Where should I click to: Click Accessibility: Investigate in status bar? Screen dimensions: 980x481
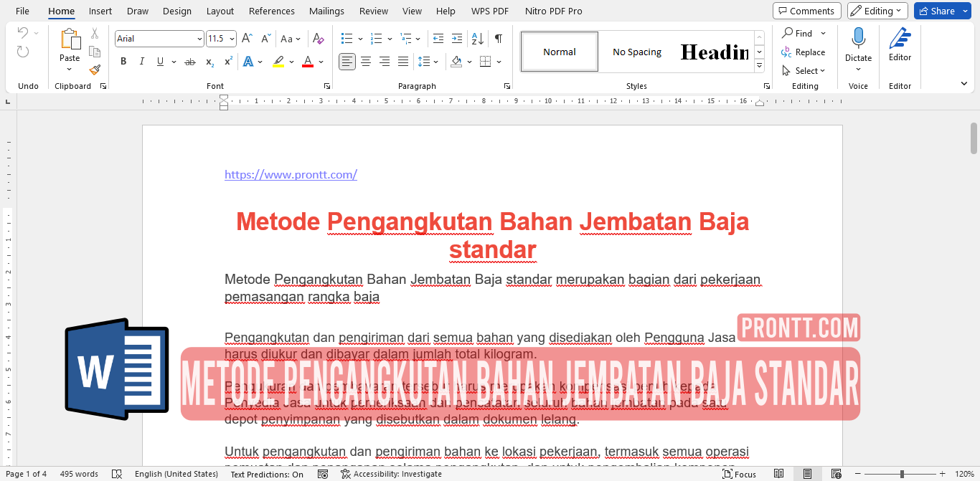(392, 474)
